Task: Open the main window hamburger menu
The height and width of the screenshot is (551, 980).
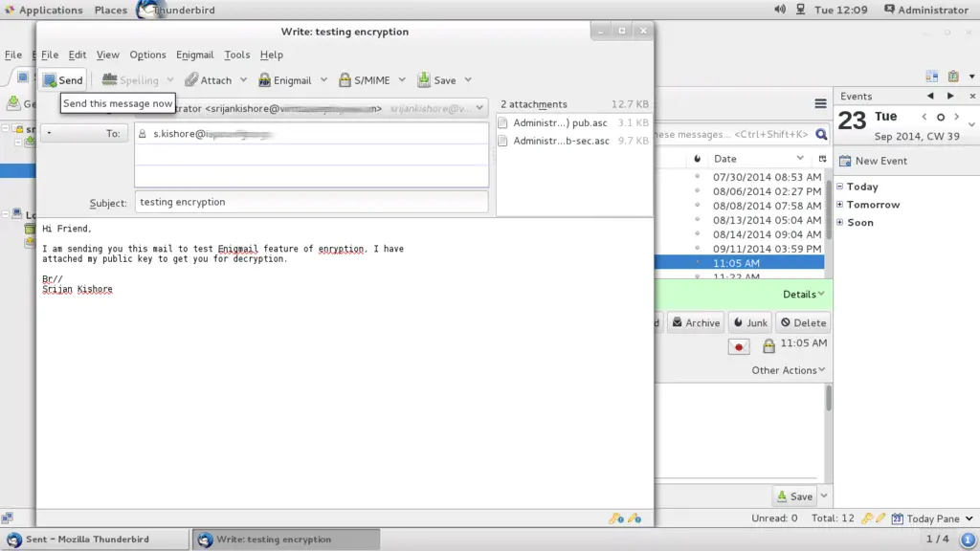Action: tap(820, 103)
